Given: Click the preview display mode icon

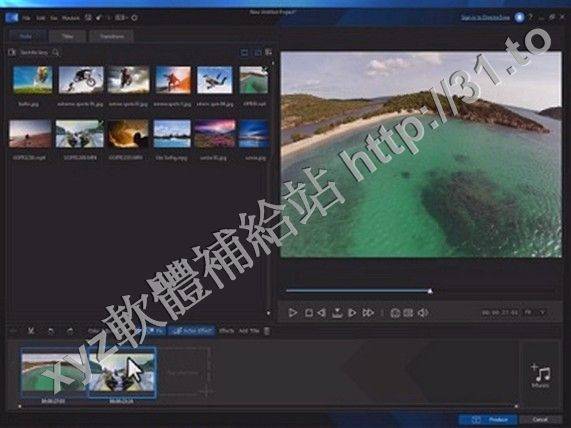Looking at the screenshot, I should click(x=408, y=313).
